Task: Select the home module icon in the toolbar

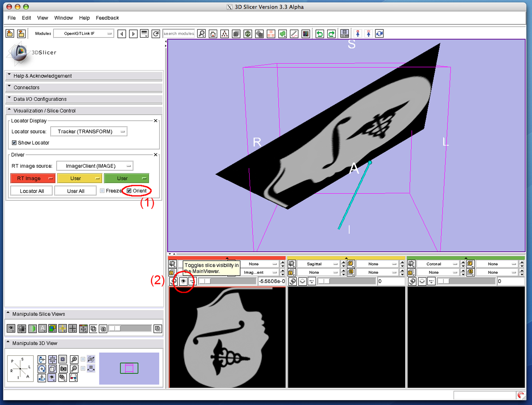Action: coord(213,33)
